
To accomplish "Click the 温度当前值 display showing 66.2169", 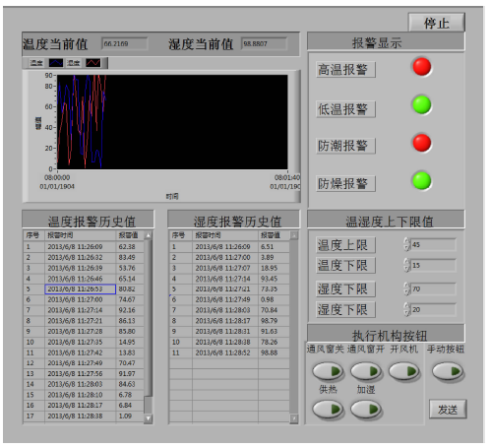I will [125, 43].
